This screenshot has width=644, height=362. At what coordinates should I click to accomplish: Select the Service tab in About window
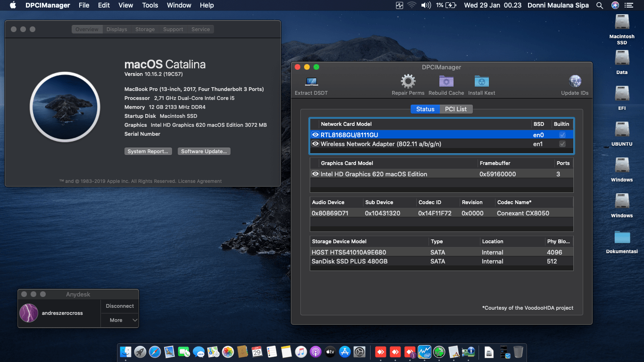pos(200,29)
